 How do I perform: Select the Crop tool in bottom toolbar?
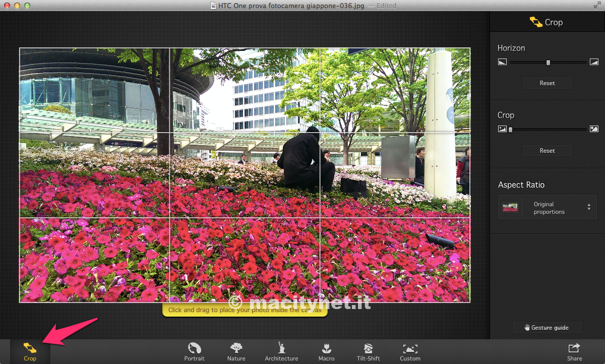tap(30, 351)
